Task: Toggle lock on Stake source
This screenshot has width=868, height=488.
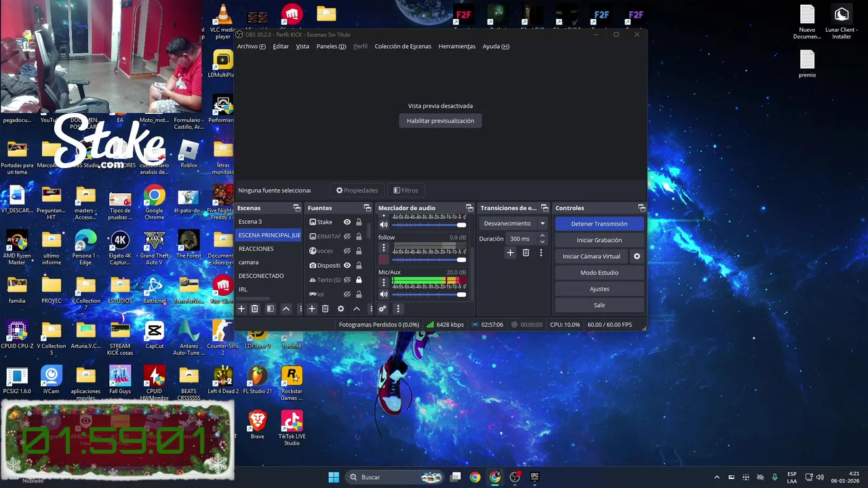Action: click(x=359, y=222)
